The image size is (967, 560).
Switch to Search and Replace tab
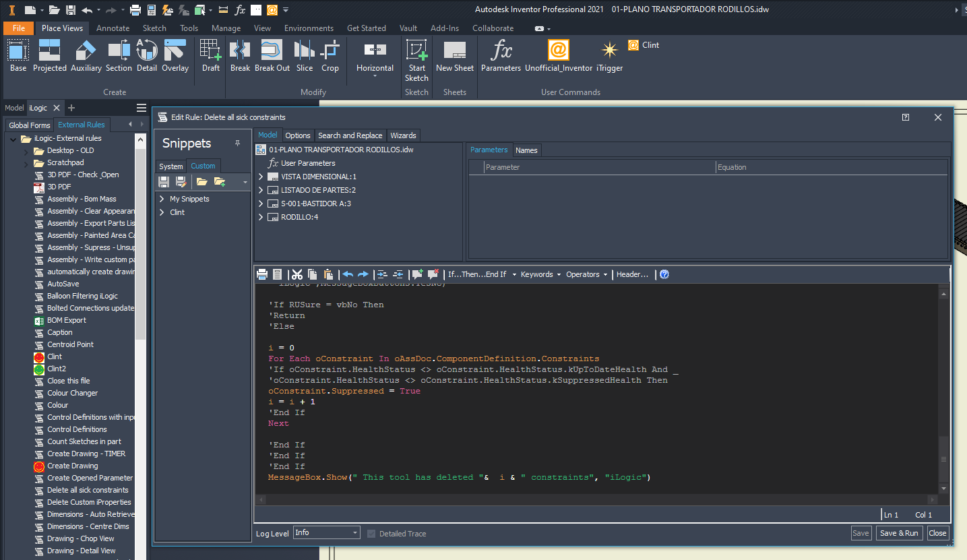coord(350,135)
